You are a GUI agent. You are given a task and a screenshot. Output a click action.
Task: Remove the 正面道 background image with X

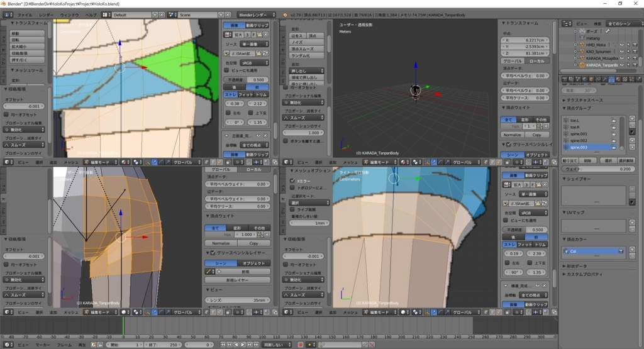[x=265, y=135]
